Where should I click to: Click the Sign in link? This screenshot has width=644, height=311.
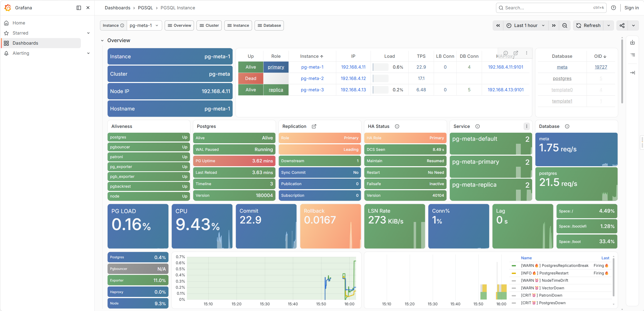(631, 8)
